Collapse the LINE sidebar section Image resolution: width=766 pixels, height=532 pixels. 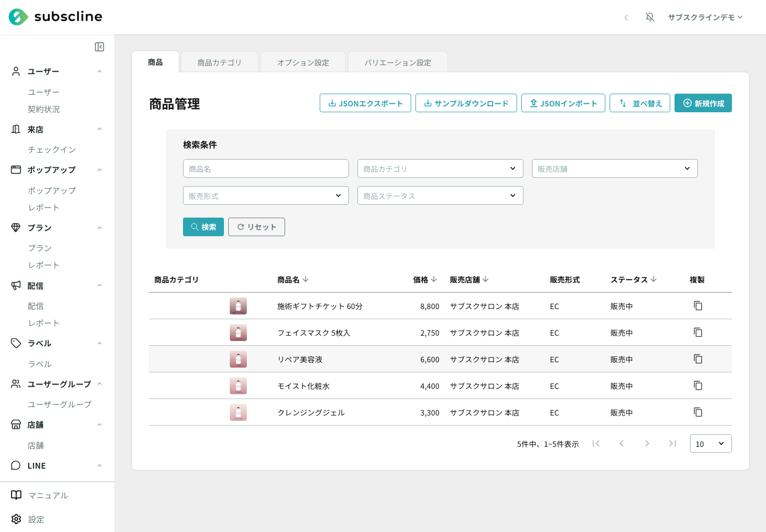pos(99,465)
